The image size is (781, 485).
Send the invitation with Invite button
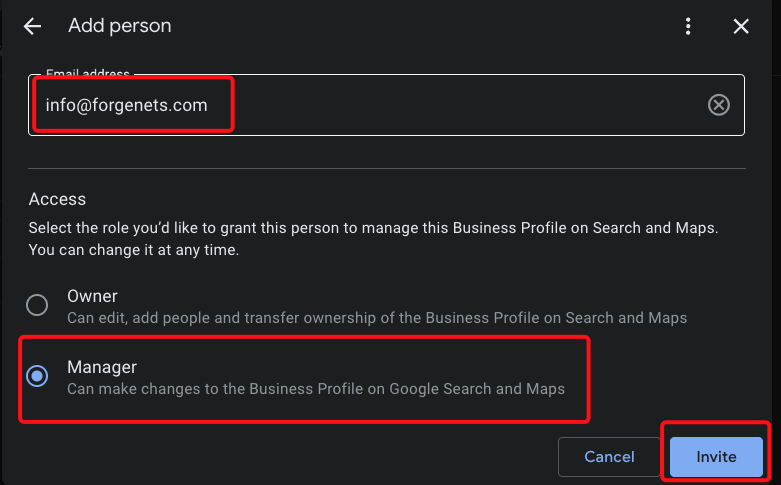pos(716,456)
